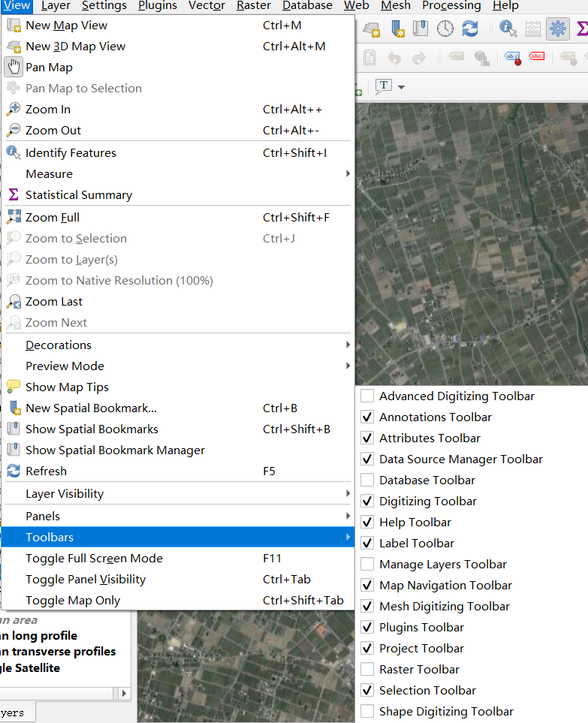Hide the Label Toolbar
Viewport: 588px width, 723px height.
click(x=367, y=543)
